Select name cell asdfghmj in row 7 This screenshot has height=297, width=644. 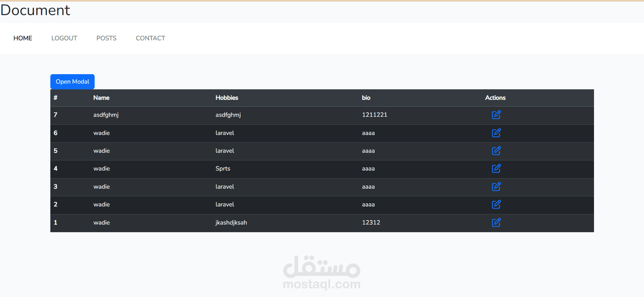click(106, 115)
